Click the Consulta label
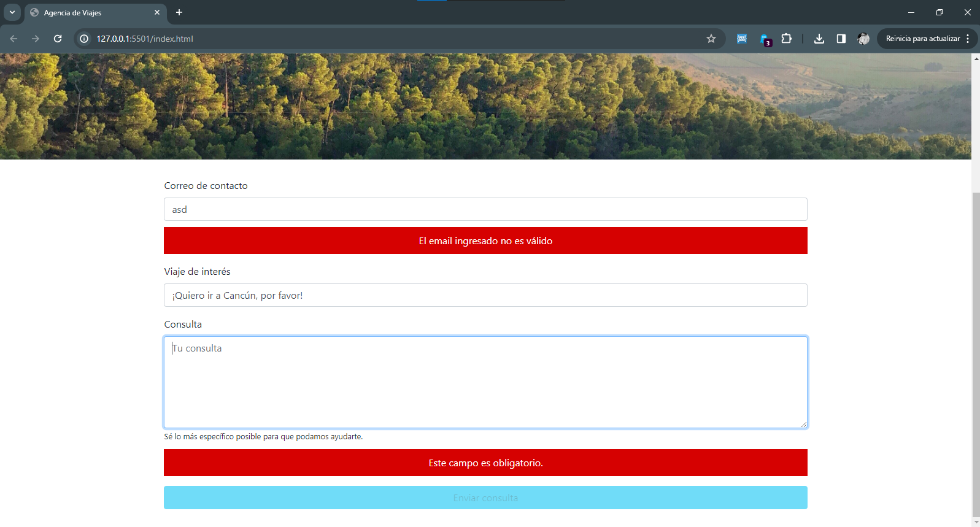Screen dimensions: 980x527 click(183, 324)
